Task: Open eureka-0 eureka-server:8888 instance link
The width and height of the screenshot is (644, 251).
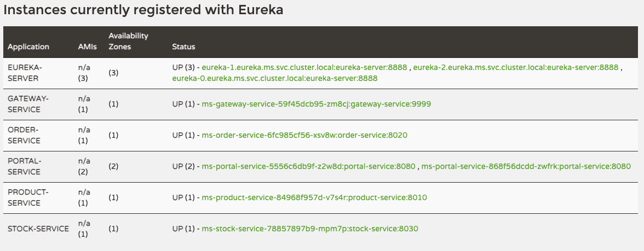Action: [x=275, y=78]
